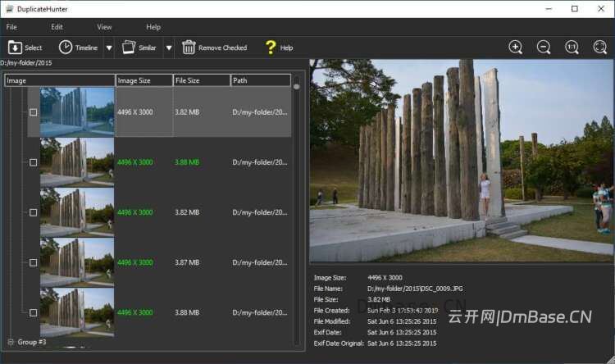The height and width of the screenshot is (364, 615).
Task: Fit preview image to window
Action: [600, 47]
